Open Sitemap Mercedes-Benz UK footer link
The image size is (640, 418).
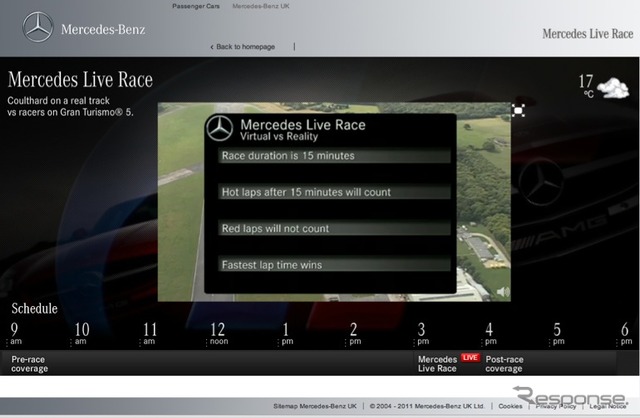(x=315, y=406)
